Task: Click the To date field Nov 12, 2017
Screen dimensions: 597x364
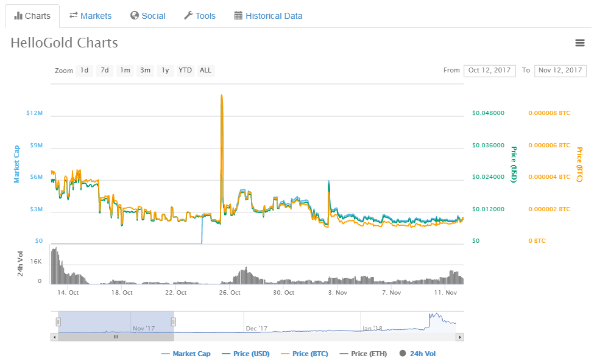Action: [x=560, y=71]
